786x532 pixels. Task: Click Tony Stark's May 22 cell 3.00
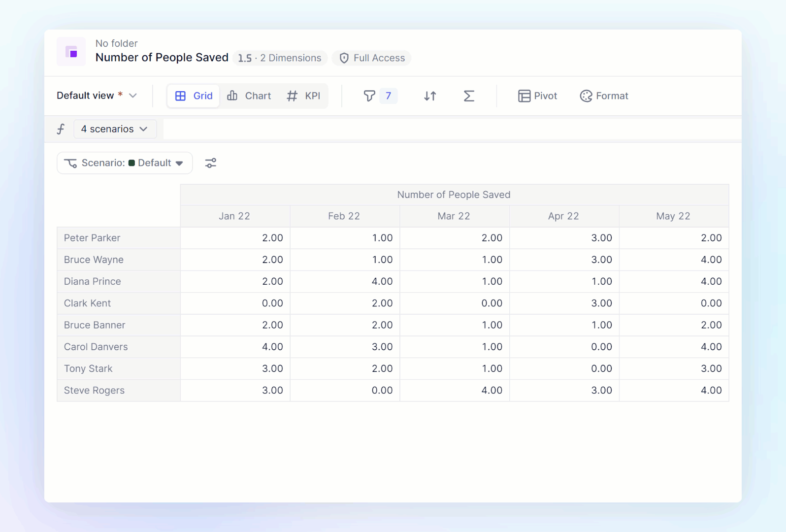(674, 368)
